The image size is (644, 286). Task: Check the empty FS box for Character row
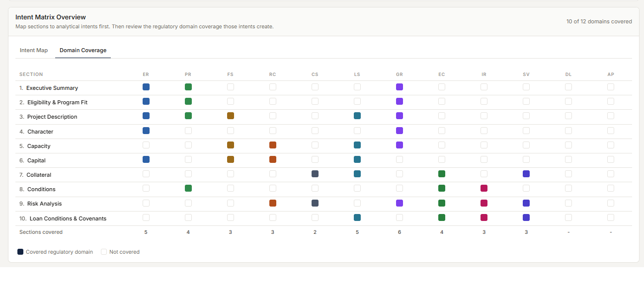coord(231,131)
